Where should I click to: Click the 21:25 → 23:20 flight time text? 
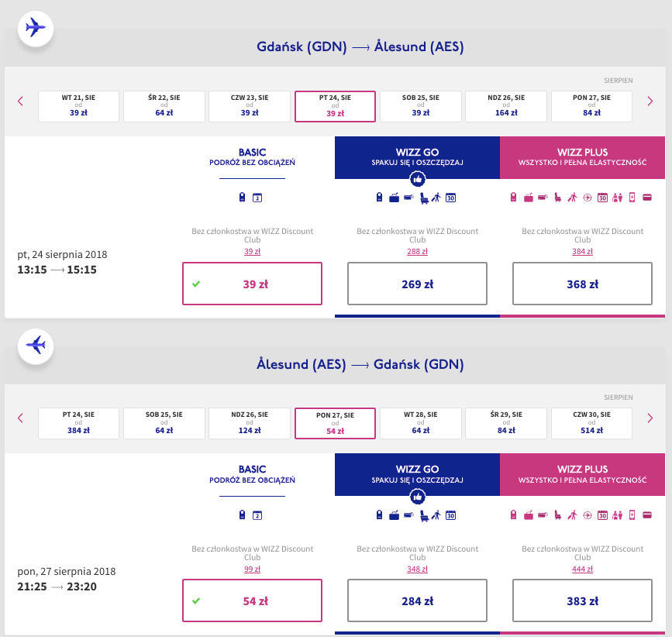coord(57,587)
